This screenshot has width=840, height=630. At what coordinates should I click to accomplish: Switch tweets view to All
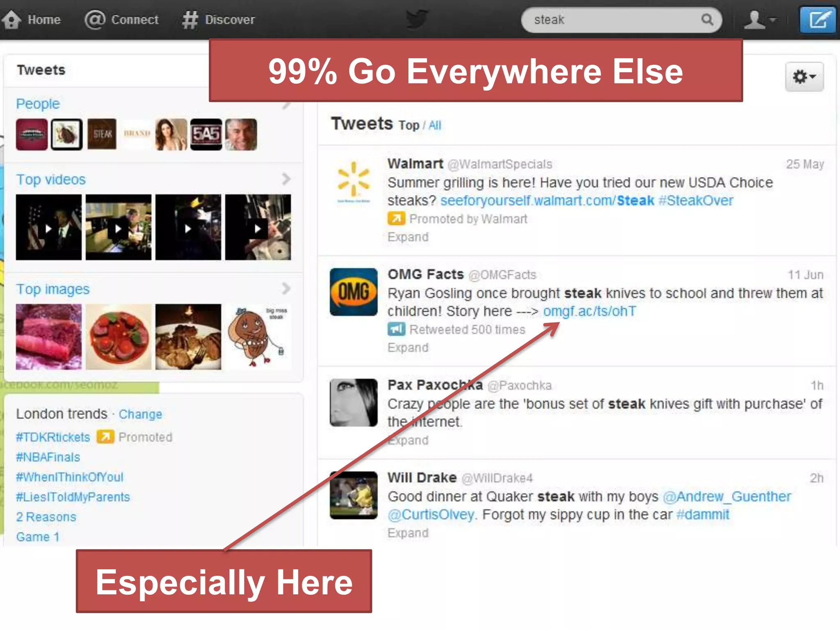(x=435, y=125)
